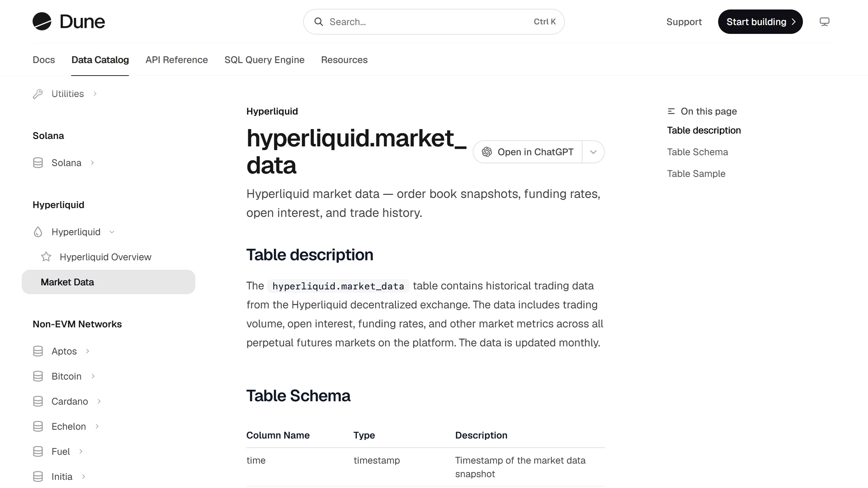Click the Cardano database icon
This screenshot has width=868, height=488.
pyautogui.click(x=38, y=401)
